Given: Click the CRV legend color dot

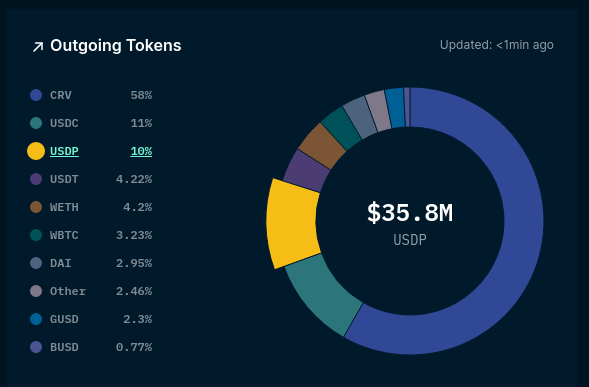Looking at the screenshot, I should coord(36,95).
